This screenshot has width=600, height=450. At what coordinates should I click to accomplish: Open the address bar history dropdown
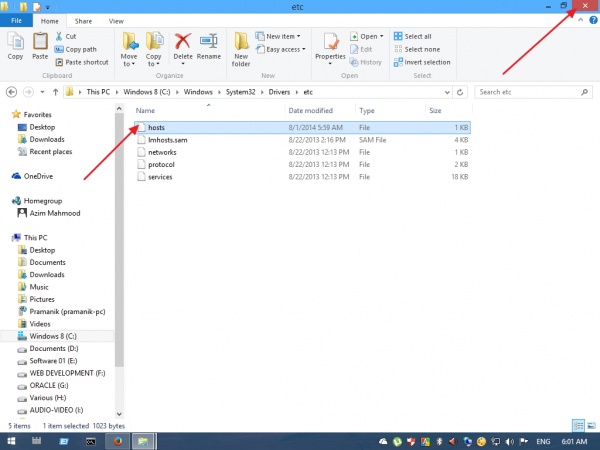(447, 92)
